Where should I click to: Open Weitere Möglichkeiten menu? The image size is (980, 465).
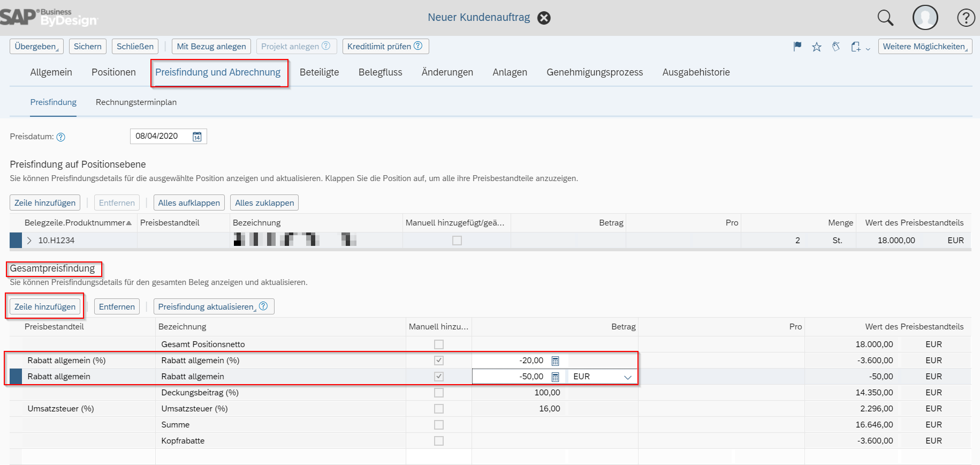[925, 47]
